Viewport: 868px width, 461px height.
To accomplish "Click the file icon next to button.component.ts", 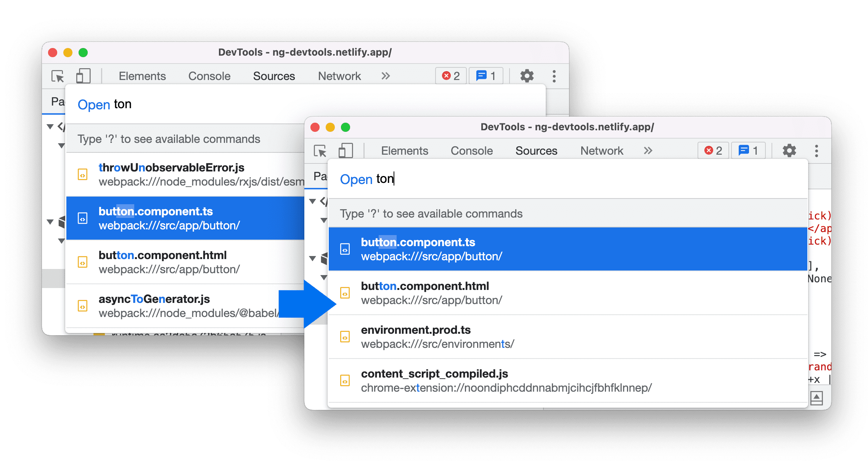I will tap(345, 248).
